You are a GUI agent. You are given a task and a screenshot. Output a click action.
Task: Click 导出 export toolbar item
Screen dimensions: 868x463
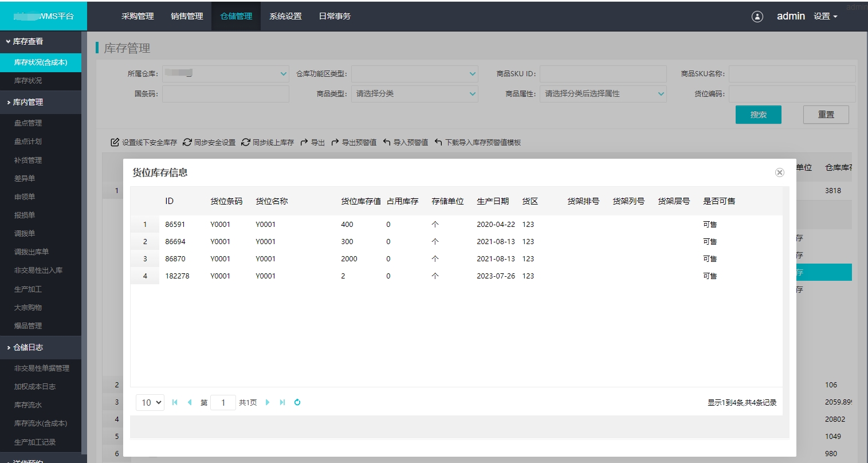pos(312,143)
